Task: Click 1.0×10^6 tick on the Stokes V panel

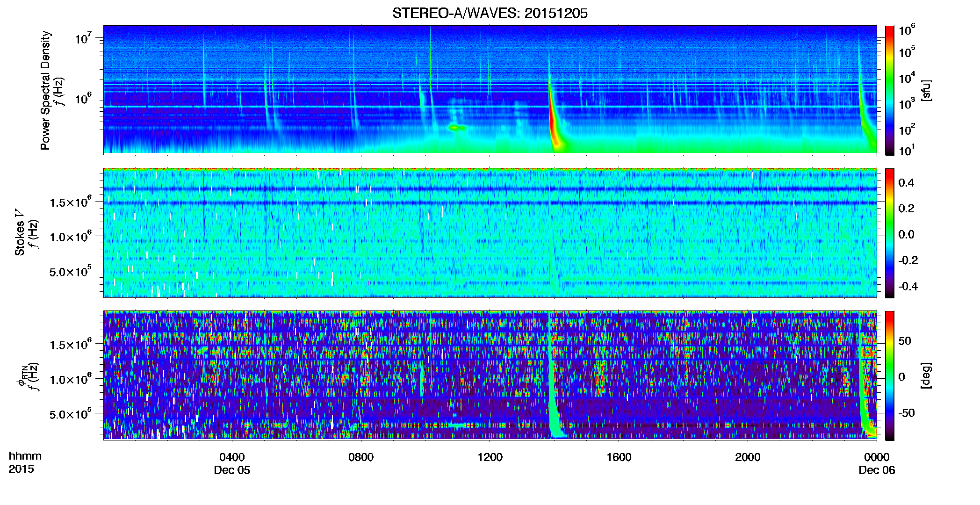Action: [x=71, y=237]
